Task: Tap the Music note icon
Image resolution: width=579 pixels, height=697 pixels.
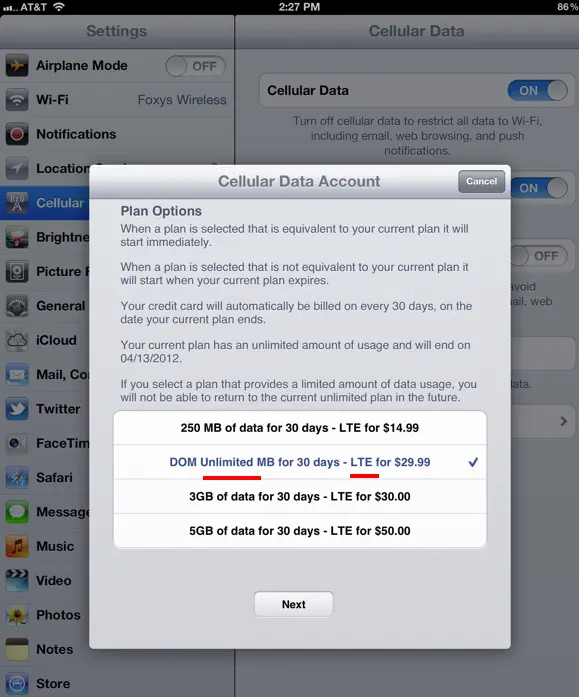Action: click(x=17, y=546)
